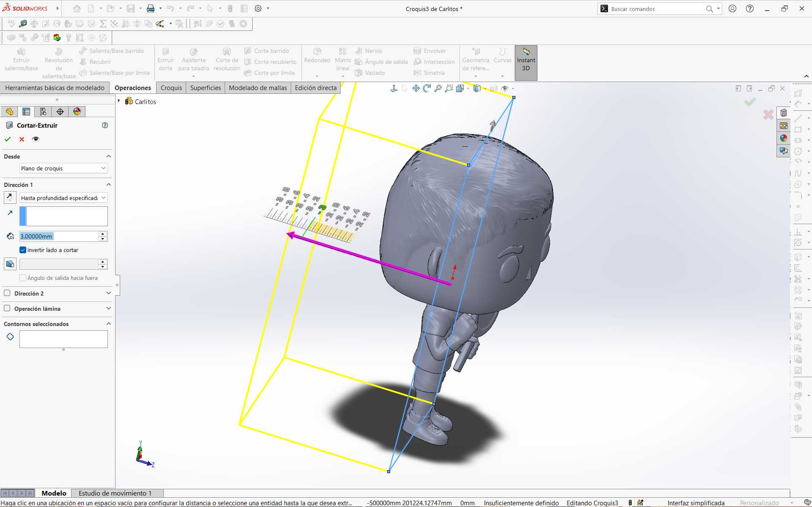The width and height of the screenshot is (812, 507).
Task: Decrease depth with down spinner arrow
Action: pos(103,239)
